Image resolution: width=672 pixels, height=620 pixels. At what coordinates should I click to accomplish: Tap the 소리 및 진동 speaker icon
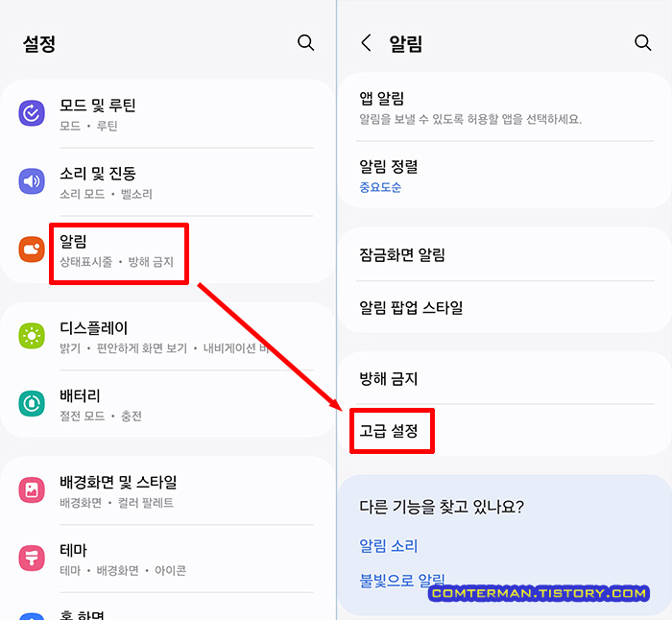tap(32, 181)
